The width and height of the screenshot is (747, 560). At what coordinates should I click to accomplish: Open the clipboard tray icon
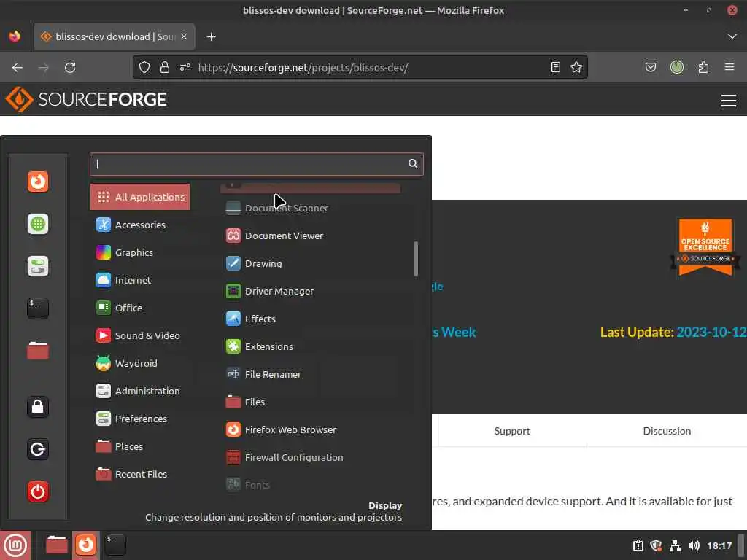pos(638,545)
